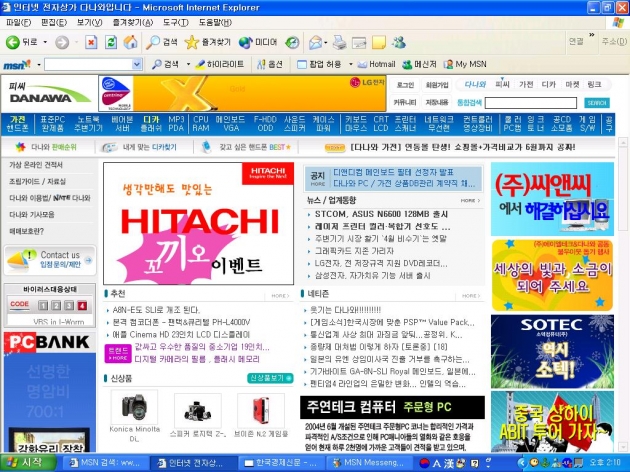Open the 보기(V) menu
This screenshot has height=472, width=630.
[x=89, y=22]
